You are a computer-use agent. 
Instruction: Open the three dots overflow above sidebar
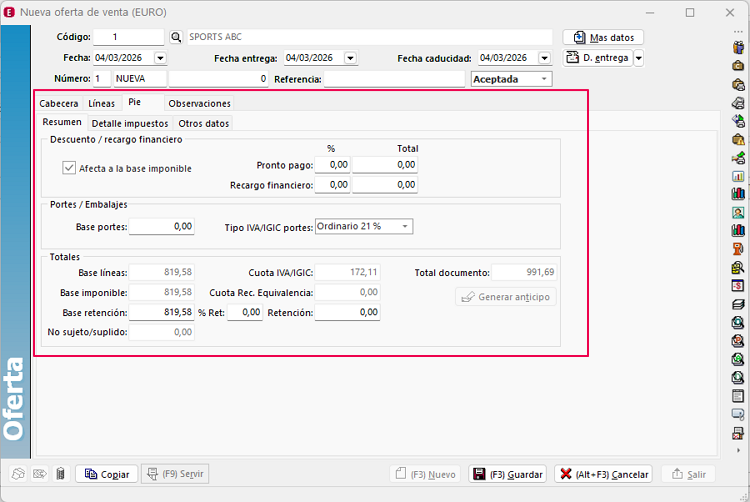click(738, 32)
